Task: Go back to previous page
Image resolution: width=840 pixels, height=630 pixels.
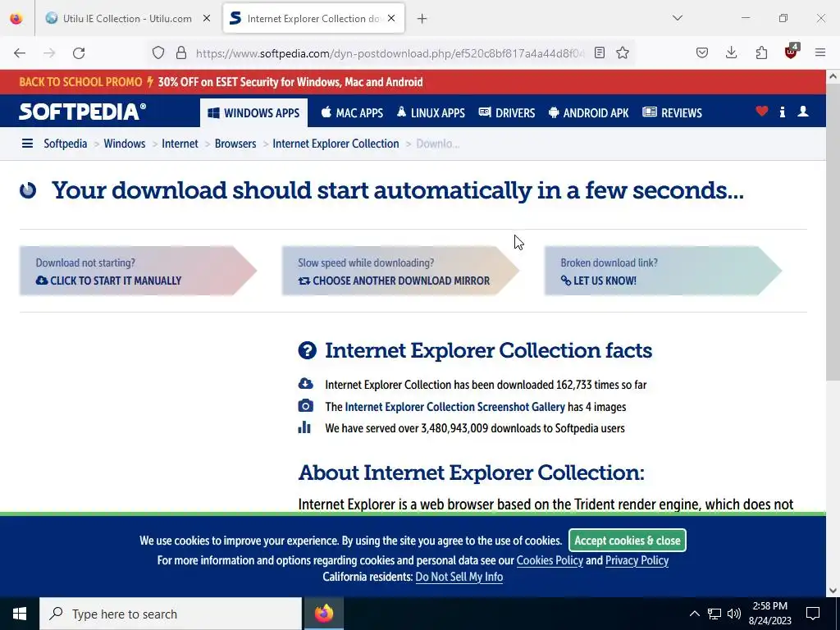Action: coord(20,53)
